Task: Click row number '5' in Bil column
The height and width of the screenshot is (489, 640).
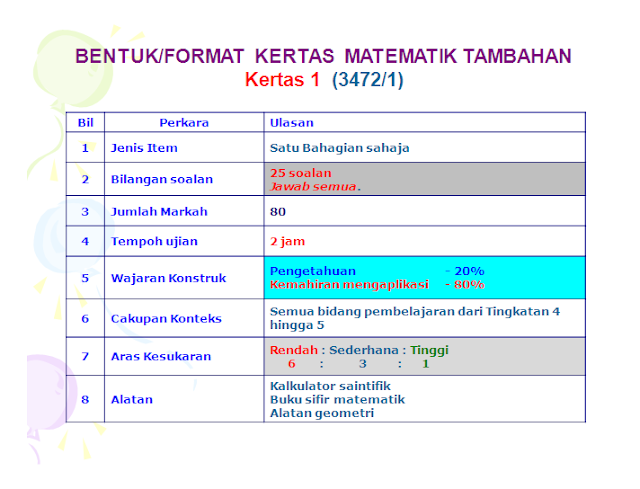Action: pyautogui.click(x=85, y=278)
